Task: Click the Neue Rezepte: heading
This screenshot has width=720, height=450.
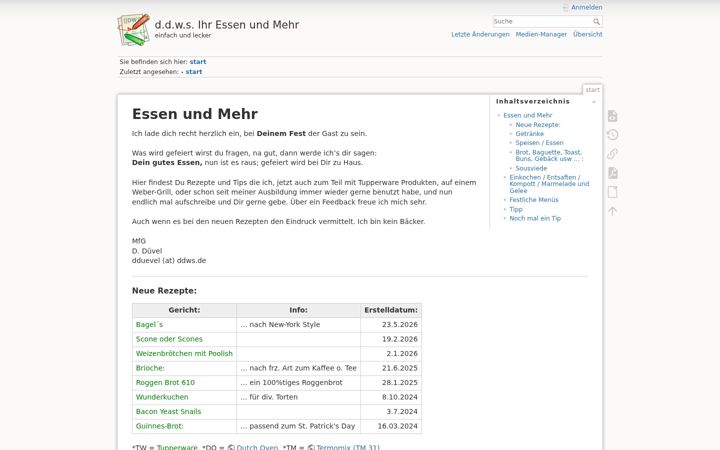Action: (164, 291)
